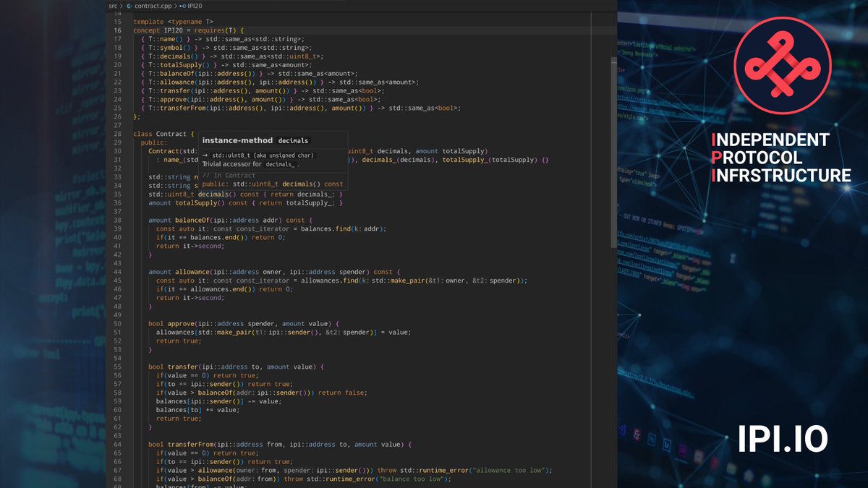868x488 pixels.
Task: Click "amount balanceOf" definition on line 38
Action: pyautogui.click(x=178, y=220)
